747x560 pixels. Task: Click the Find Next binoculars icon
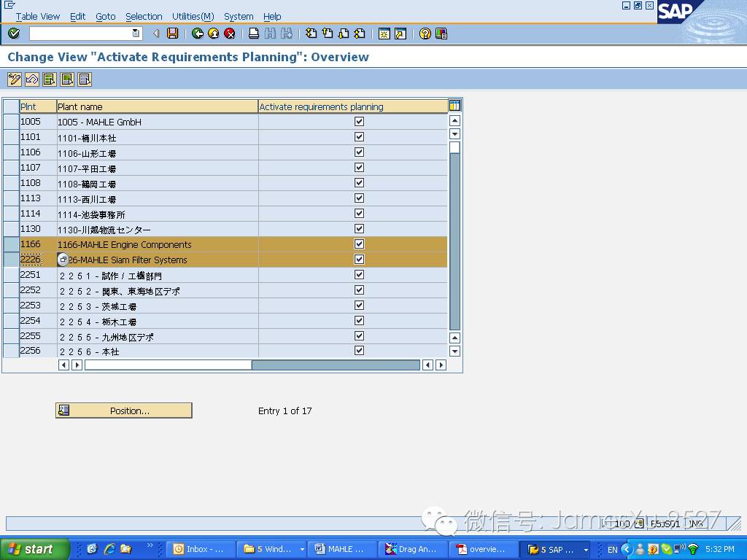(286, 34)
